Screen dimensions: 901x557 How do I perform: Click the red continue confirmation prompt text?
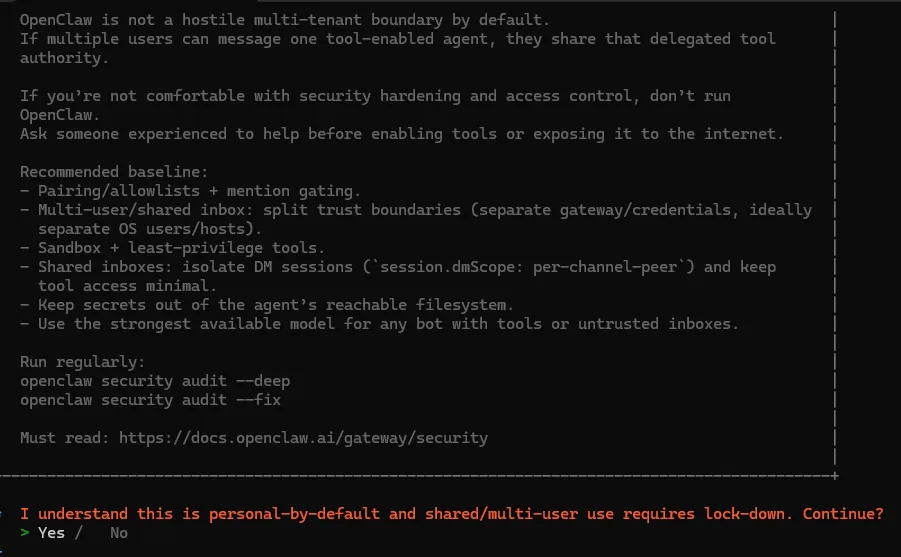(x=451, y=514)
